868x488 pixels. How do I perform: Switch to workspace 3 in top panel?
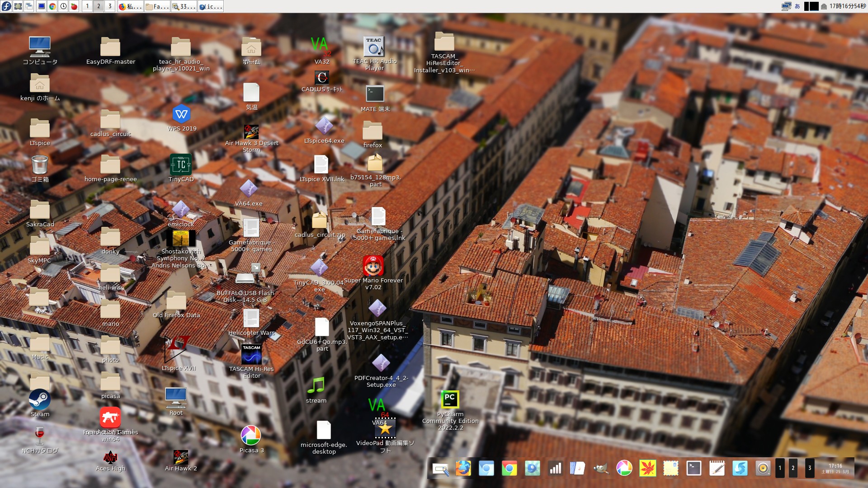(109, 6)
